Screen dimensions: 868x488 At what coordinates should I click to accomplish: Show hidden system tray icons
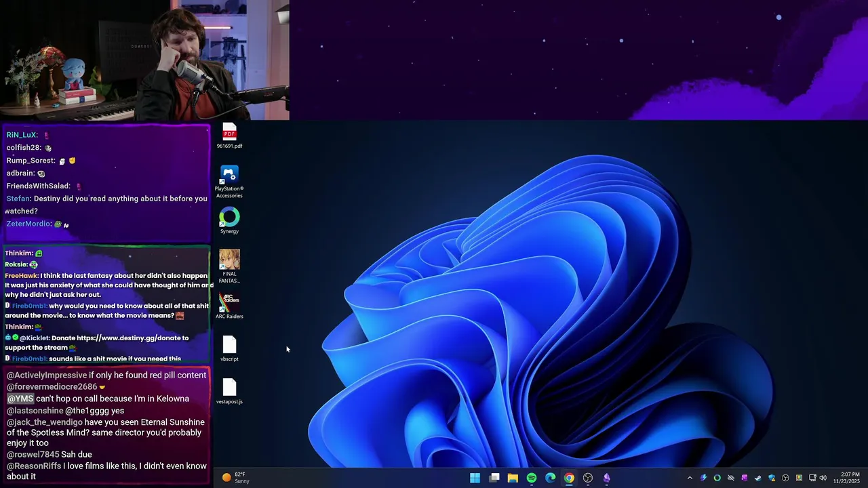tap(690, 478)
